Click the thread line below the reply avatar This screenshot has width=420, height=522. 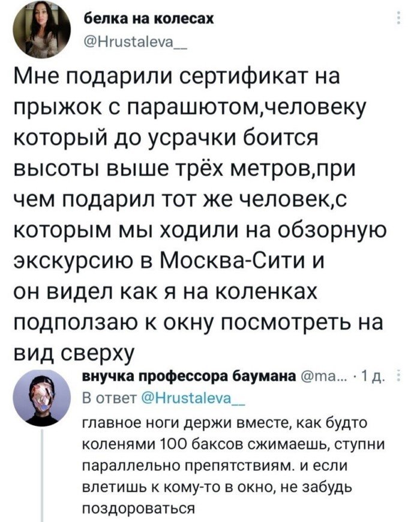(x=42, y=476)
